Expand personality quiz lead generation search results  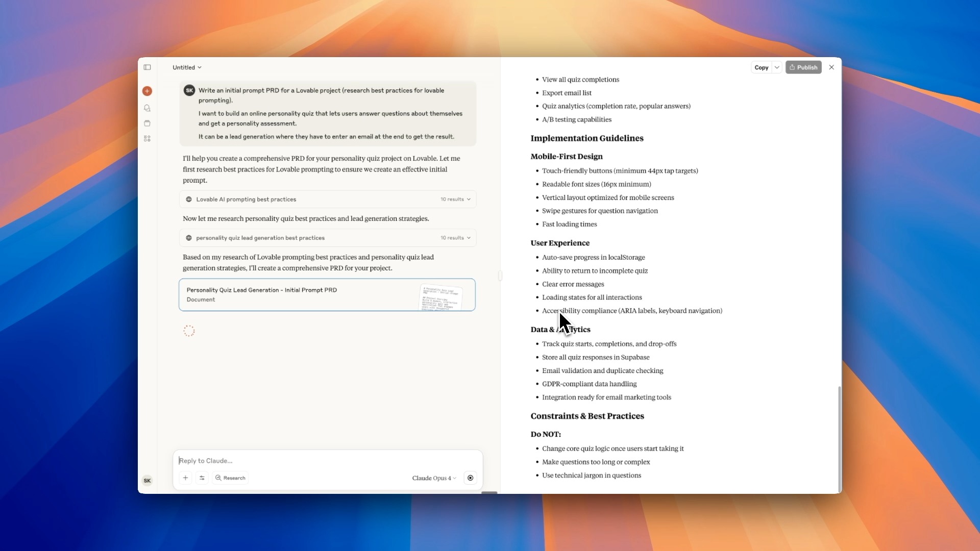328,238
